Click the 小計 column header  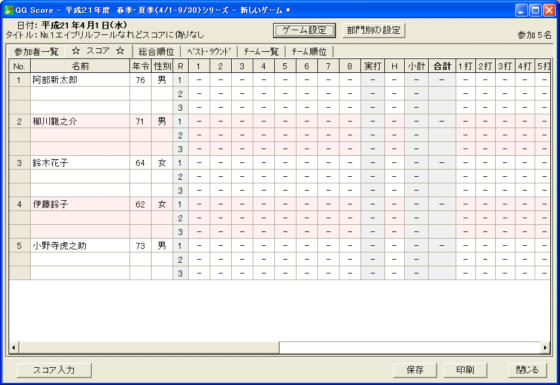416,66
